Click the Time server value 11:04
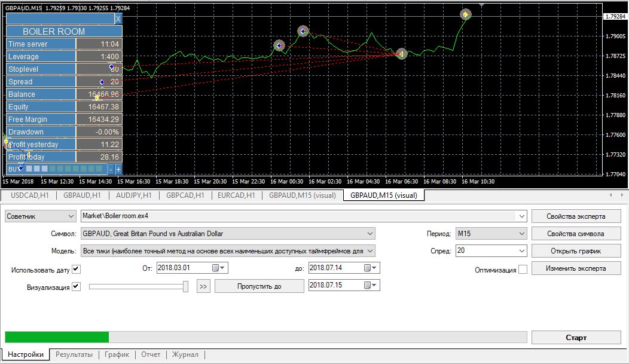629x364 pixels. click(99, 44)
